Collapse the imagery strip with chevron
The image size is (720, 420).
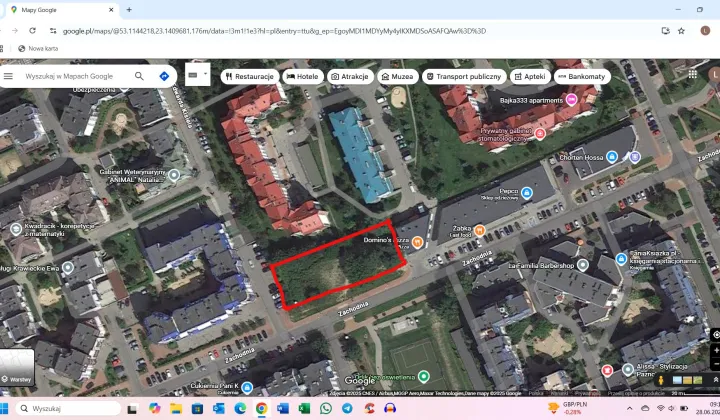(x=715, y=380)
